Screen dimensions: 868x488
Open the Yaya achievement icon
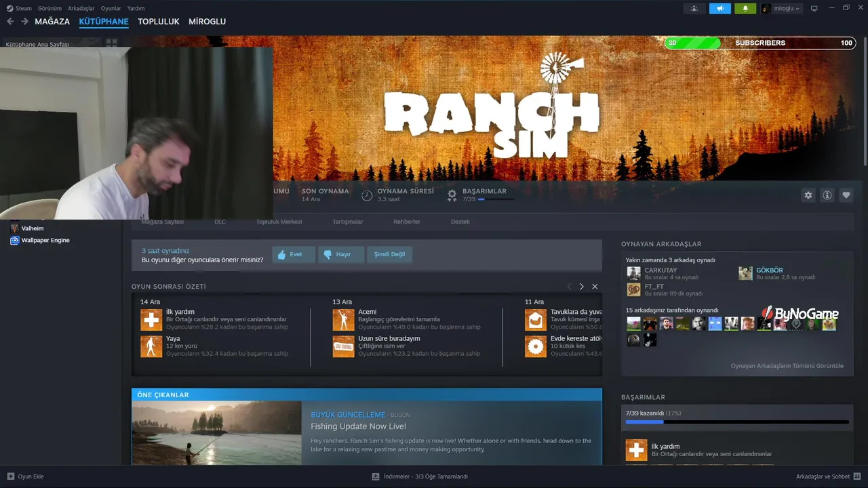coord(151,346)
